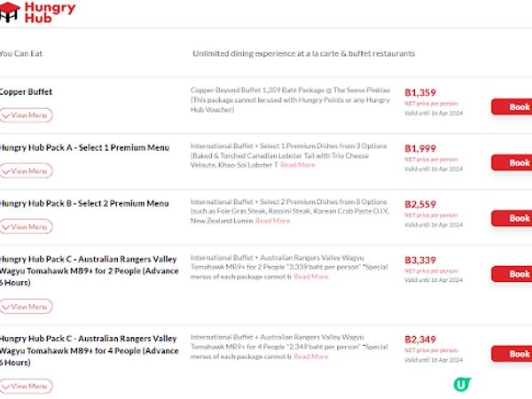Click the Hungry Hub logo
The height and width of the screenshot is (399, 532).
click(x=37, y=12)
